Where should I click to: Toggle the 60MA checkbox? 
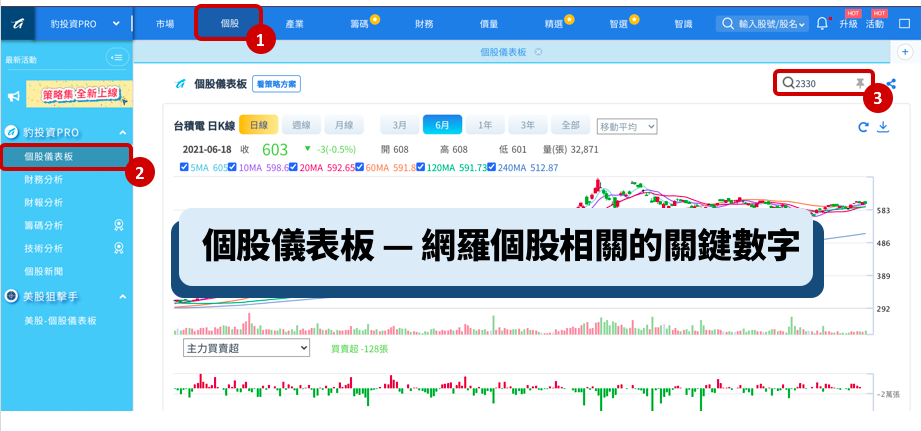click(359, 167)
